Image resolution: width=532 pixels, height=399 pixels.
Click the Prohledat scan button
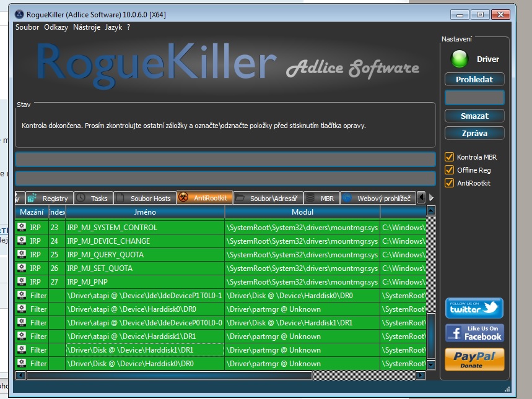click(474, 79)
